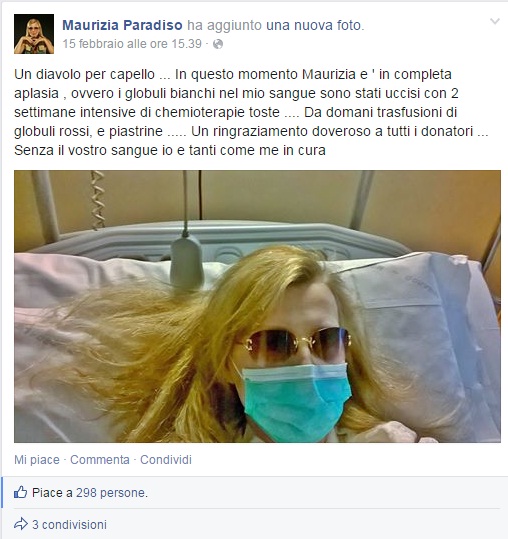This screenshot has width=508, height=539.
Task: View the 298 persone who liked
Action: point(111,493)
